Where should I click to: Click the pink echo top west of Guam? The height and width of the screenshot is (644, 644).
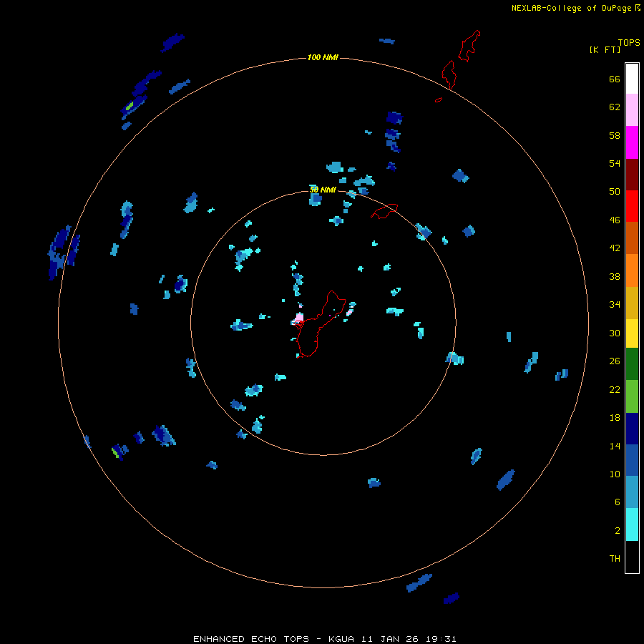[x=299, y=317]
